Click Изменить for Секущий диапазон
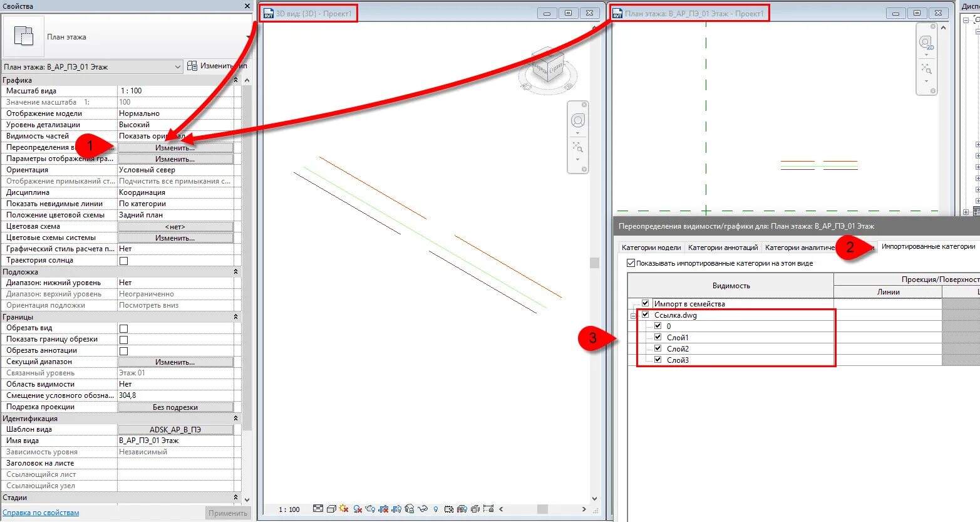This screenshot has height=522, width=980. click(x=175, y=362)
